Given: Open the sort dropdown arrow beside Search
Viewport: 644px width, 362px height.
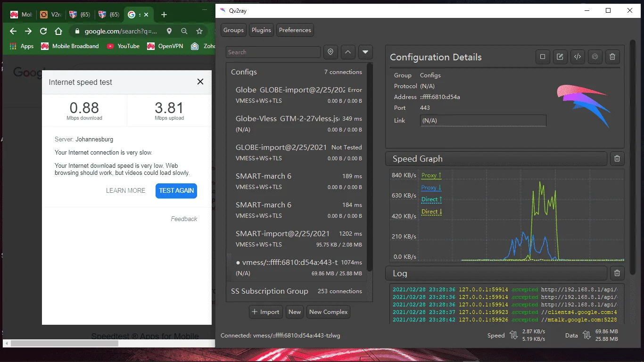Looking at the screenshot, I should [365, 52].
